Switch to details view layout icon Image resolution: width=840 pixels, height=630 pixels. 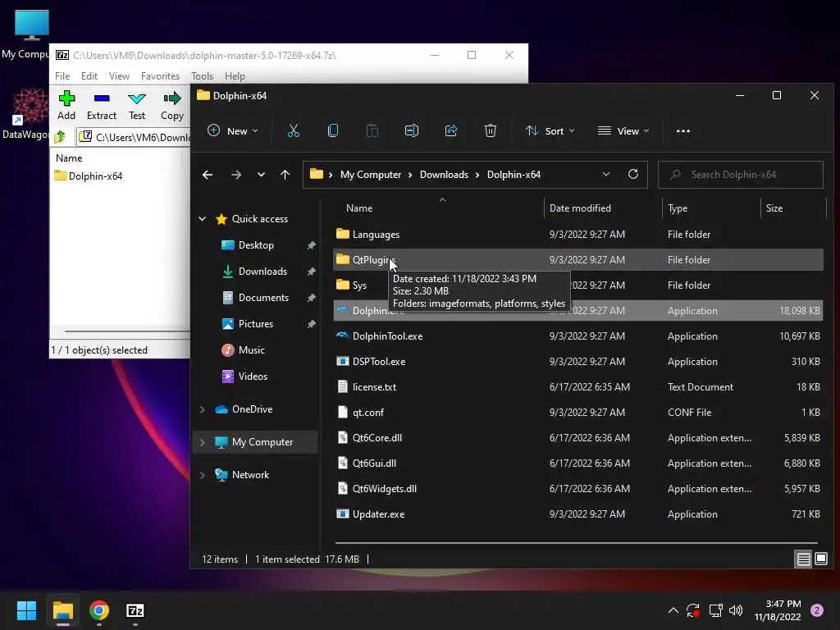point(803,559)
